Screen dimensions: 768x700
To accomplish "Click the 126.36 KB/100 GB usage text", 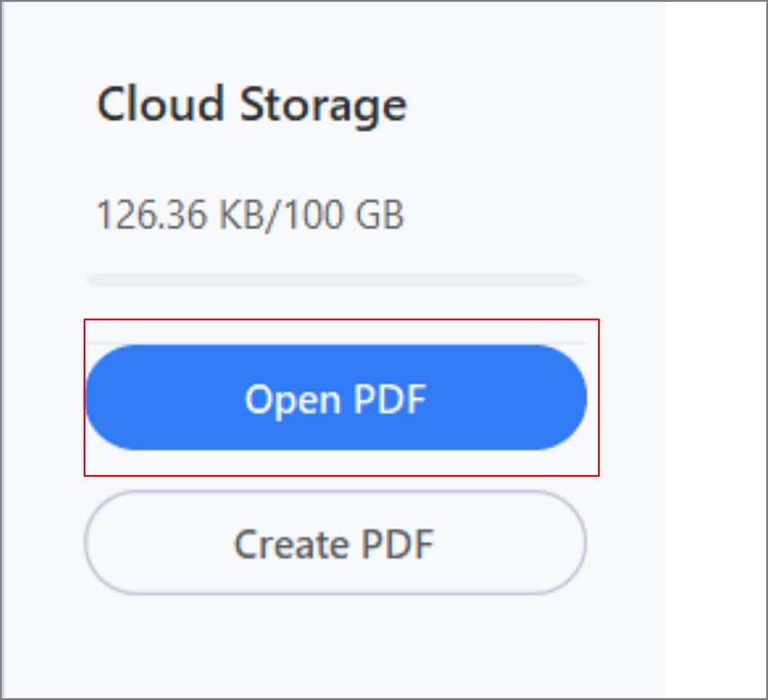I will pos(249,216).
